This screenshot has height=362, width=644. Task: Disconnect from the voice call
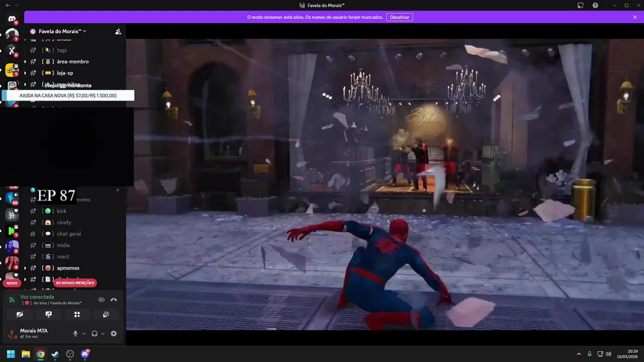point(114,300)
